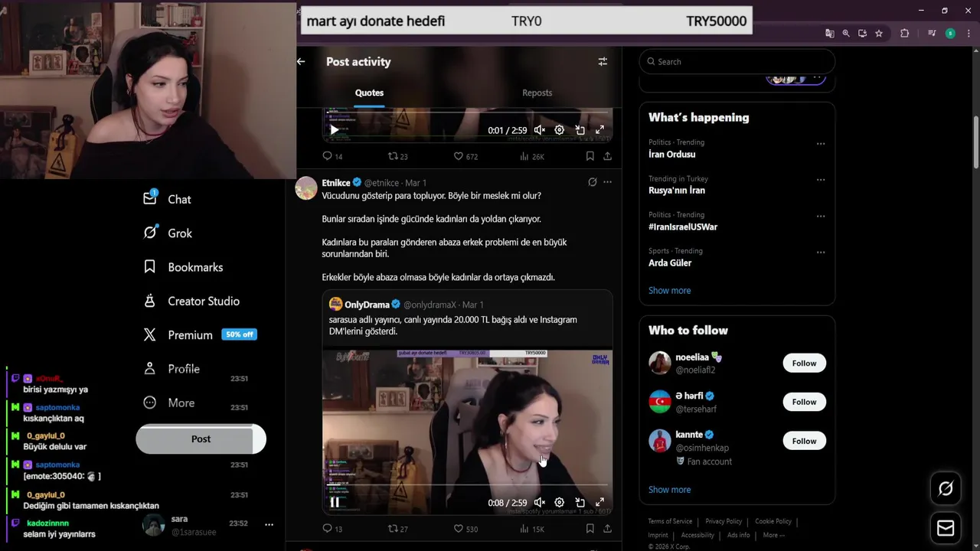Like the post with 672 likes
Screen dimensions: 980x551
(465, 156)
